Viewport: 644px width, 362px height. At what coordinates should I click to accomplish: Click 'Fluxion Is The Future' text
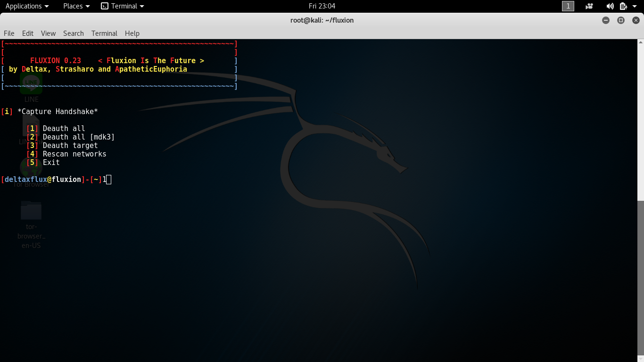pyautogui.click(x=151, y=60)
